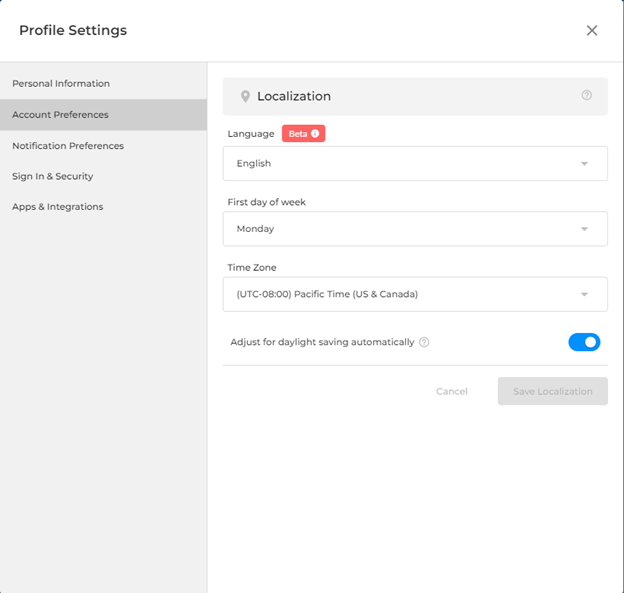Image resolution: width=624 pixels, height=593 pixels.
Task: Open the Language dropdown showing English
Action: point(415,164)
